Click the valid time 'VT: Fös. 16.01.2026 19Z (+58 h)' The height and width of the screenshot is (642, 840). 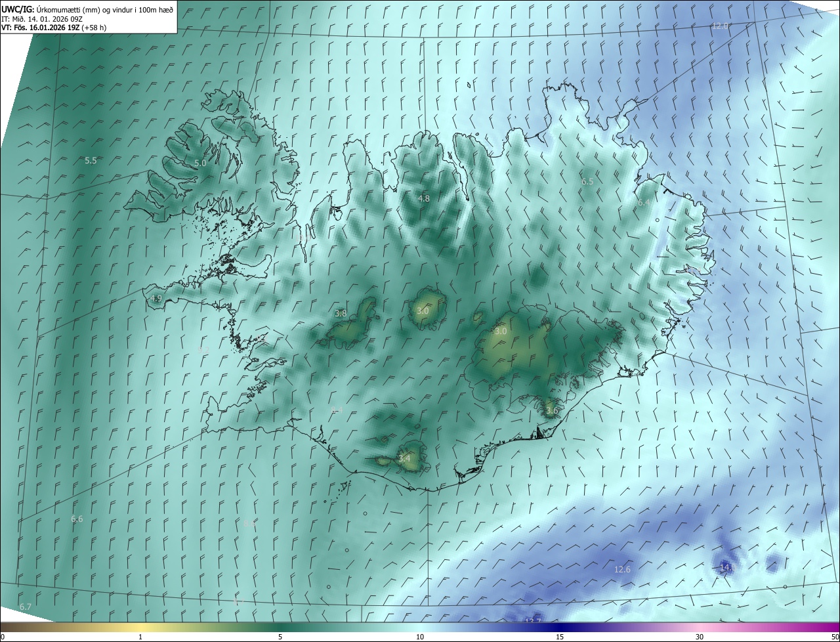(54, 28)
